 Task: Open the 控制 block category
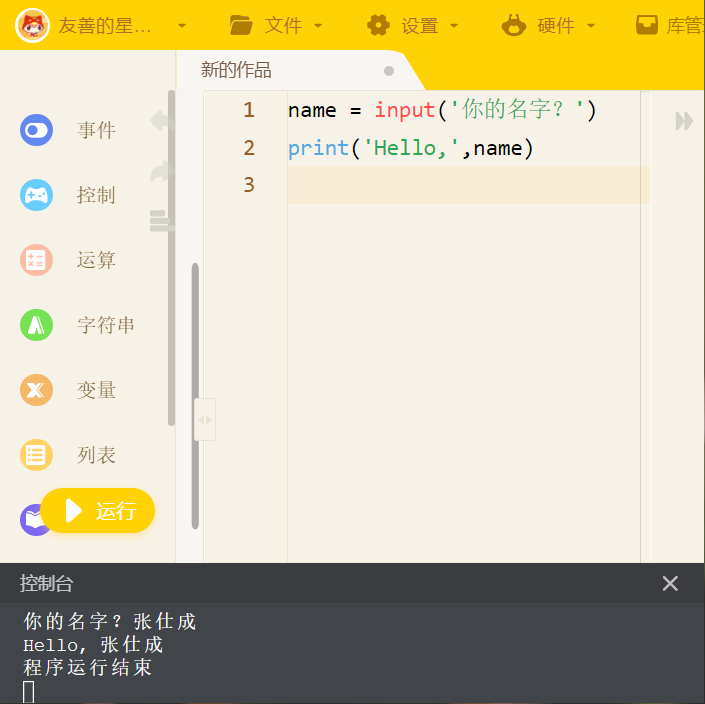click(96, 195)
